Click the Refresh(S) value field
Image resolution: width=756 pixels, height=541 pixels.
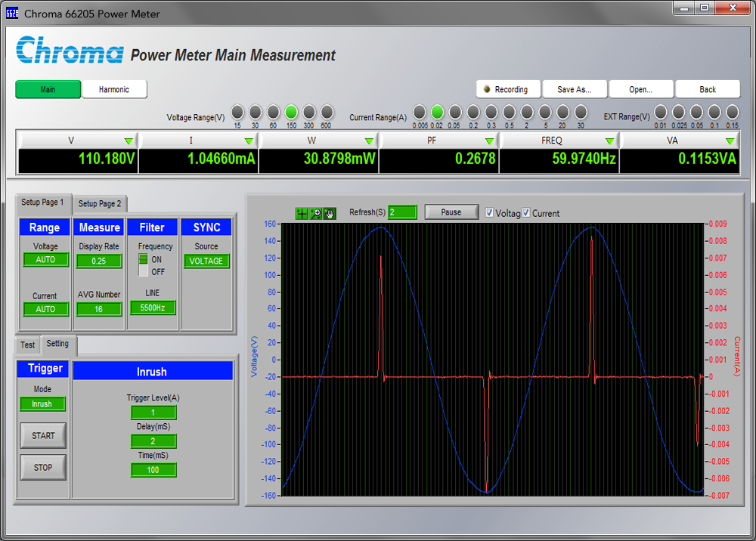click(402, 212)
